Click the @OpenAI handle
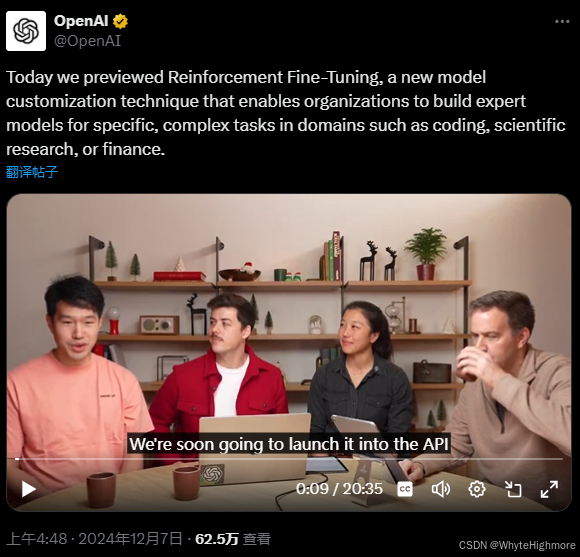The width and height of the screenshot is (580, 557). point(87,41)
